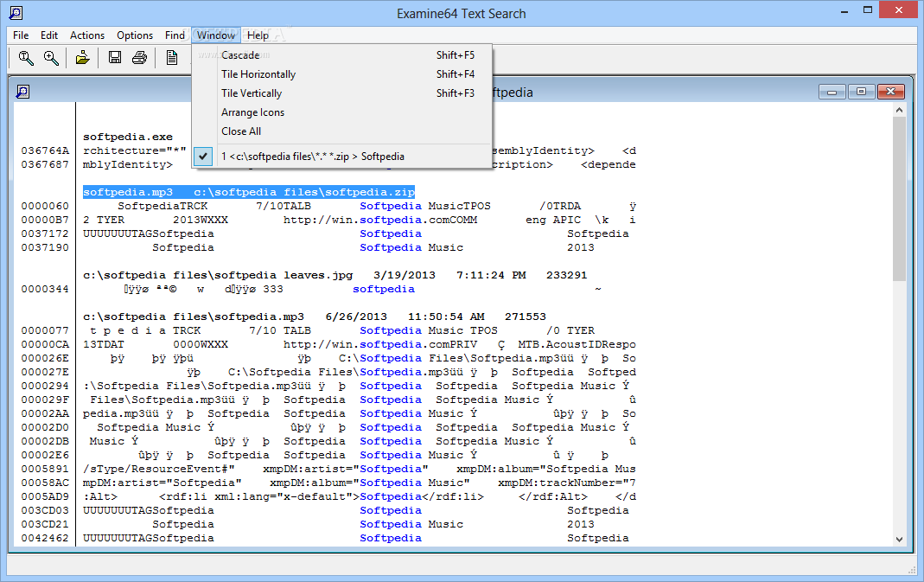Click offset 0037172 result row
The image size is (924, 582).
click(x=45, y=234)
